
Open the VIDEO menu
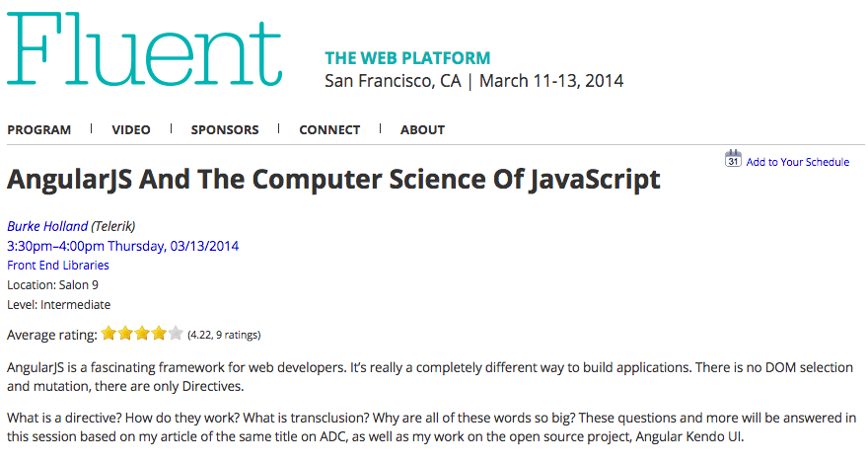coord(131,129)
